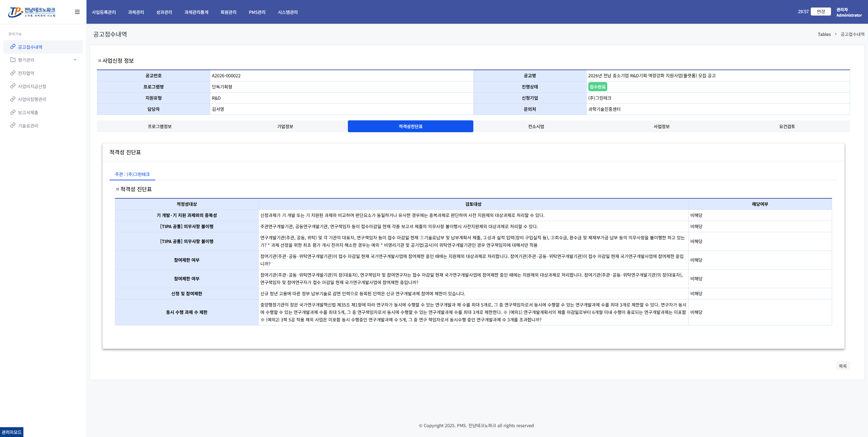The width and height of the screenshot is (868, 437).
Task: Open the PMS관리 top menu
Action: 257,12
